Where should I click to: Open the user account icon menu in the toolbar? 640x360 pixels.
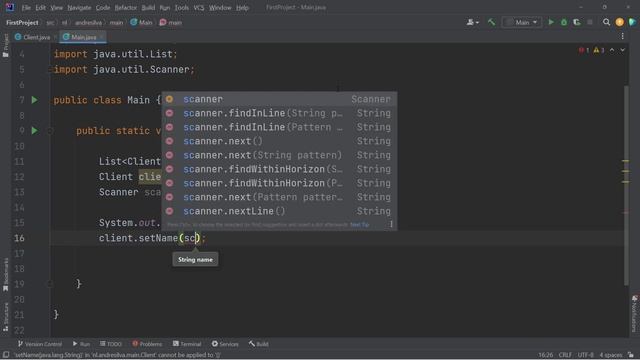473,22
